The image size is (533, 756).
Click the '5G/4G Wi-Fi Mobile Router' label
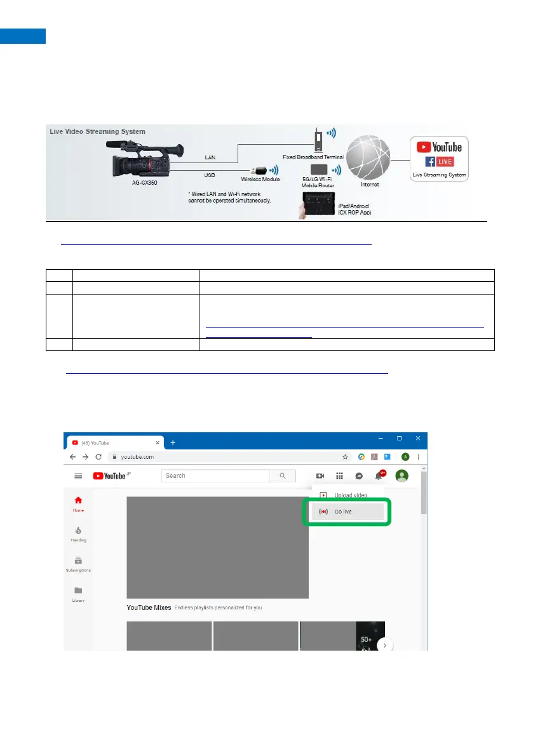coord(318,182)
